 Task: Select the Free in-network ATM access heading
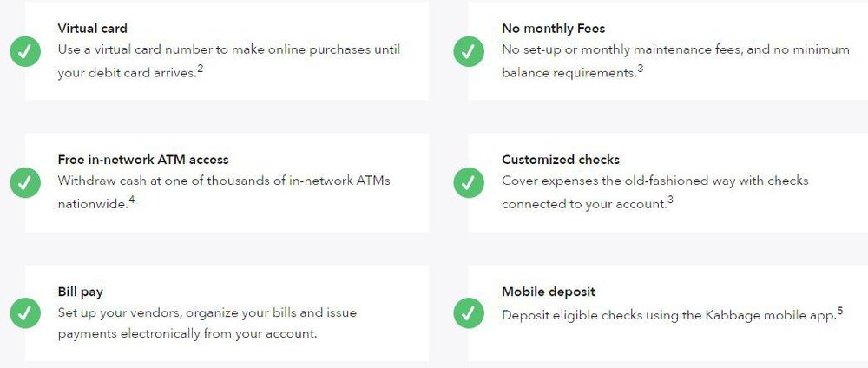point(143,160)
